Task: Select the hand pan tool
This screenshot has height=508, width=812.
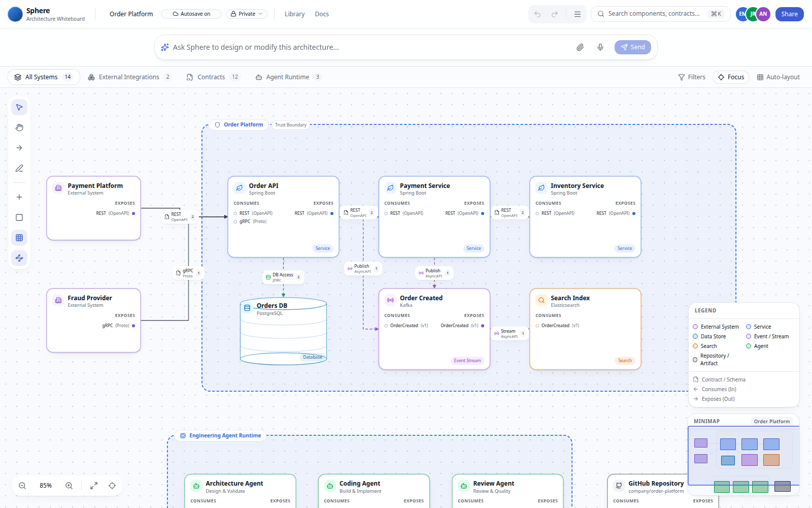Action: (x=19, y=128)
